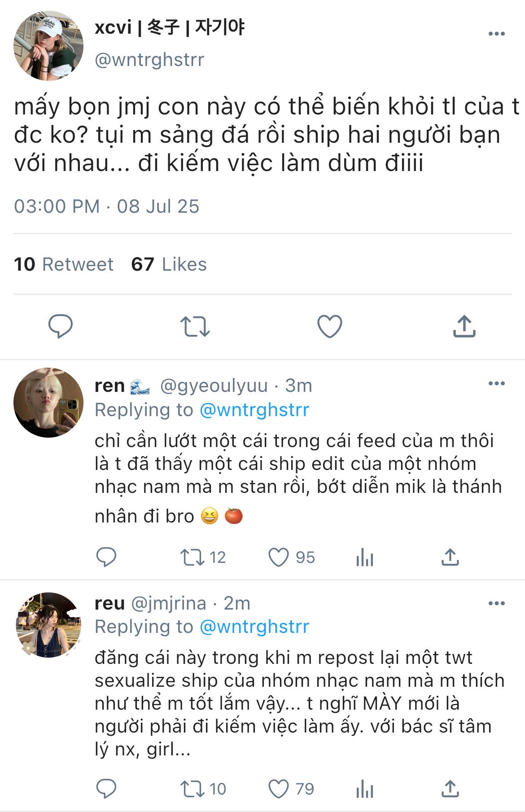The image size is (525, 812).
Task: Open more options on ren's reply
Action: [496, 383]
